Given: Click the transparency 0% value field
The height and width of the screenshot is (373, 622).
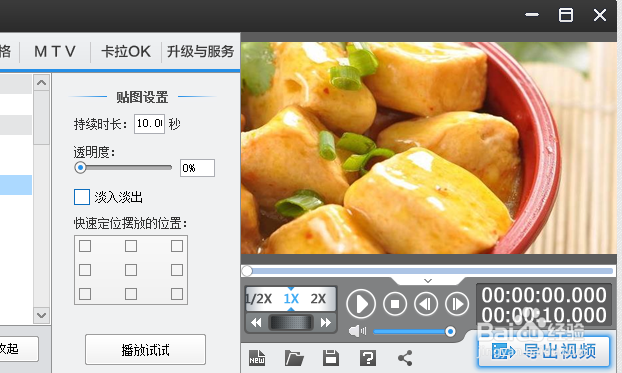Looking at the screenshot, I should coord(197,168).
